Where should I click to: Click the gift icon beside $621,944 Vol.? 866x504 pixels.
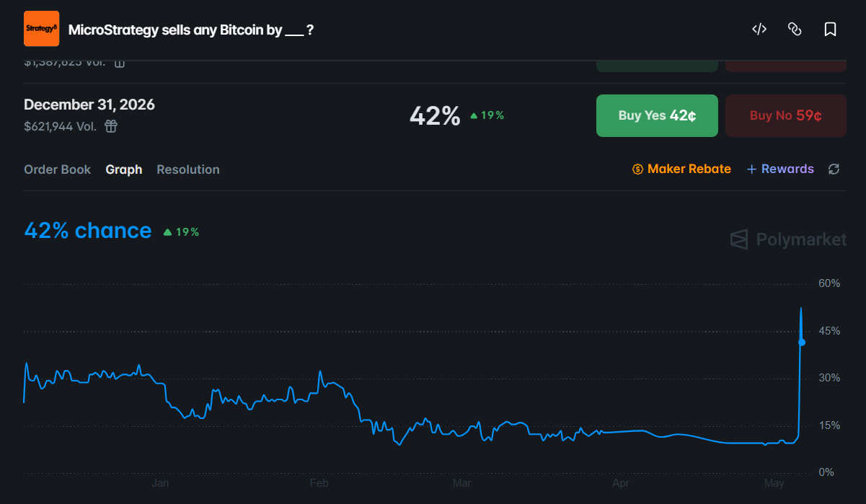pos(111,126)
